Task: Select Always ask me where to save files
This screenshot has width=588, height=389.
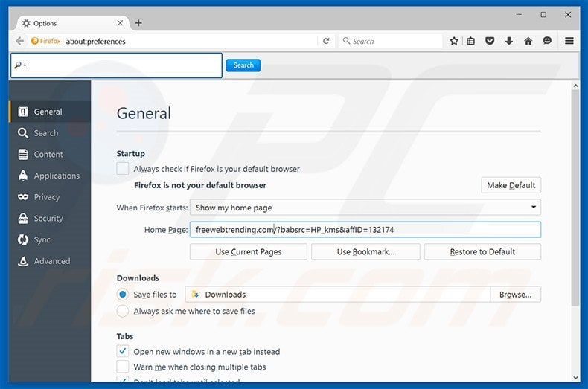Action: [123, 311]
